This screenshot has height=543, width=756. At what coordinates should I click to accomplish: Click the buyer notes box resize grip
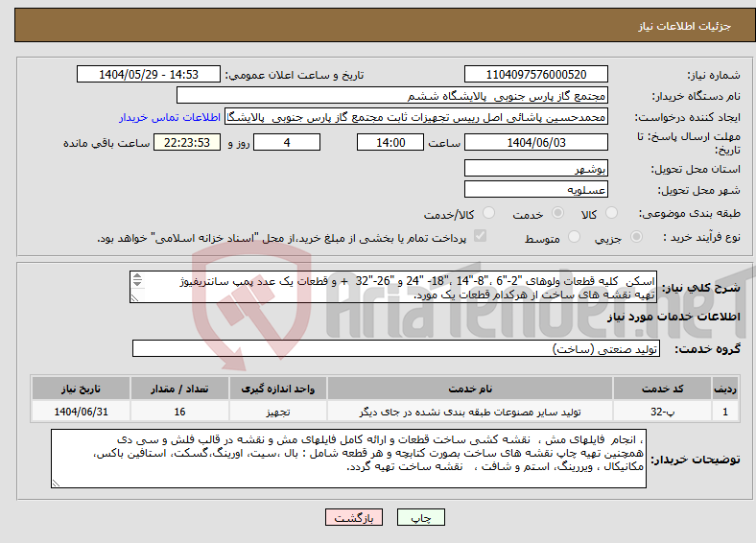(x=56, y=484)
